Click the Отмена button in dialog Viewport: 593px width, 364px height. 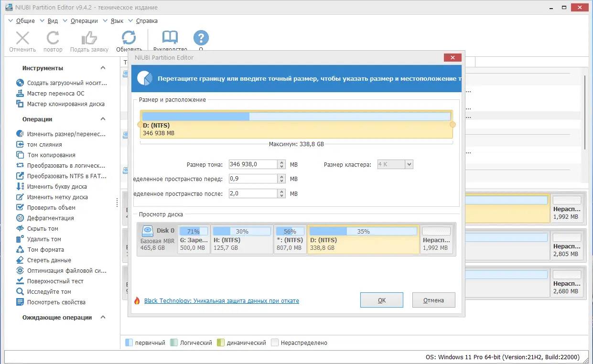click(x=433, y=300)
